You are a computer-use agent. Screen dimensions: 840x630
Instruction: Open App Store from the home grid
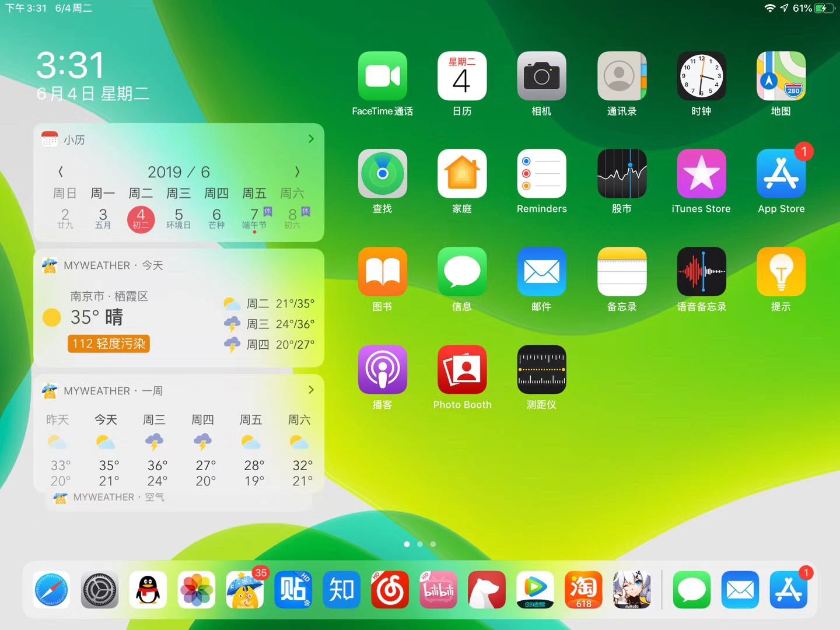[x=781, y=174]
